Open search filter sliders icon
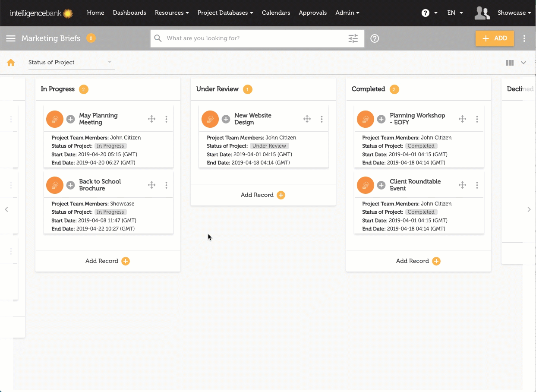Image resolution: width=536 pixels, height=392 pixels. 353,38
